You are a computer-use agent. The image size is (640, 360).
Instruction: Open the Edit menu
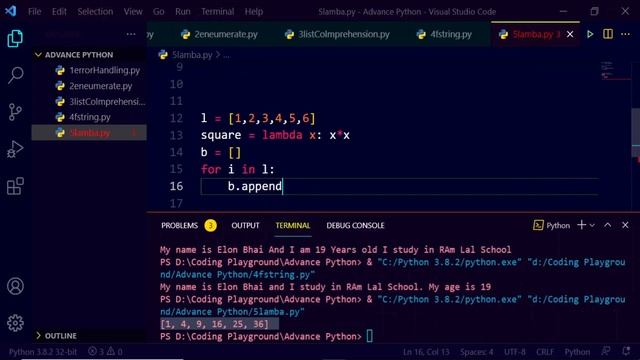pos(59,11)
